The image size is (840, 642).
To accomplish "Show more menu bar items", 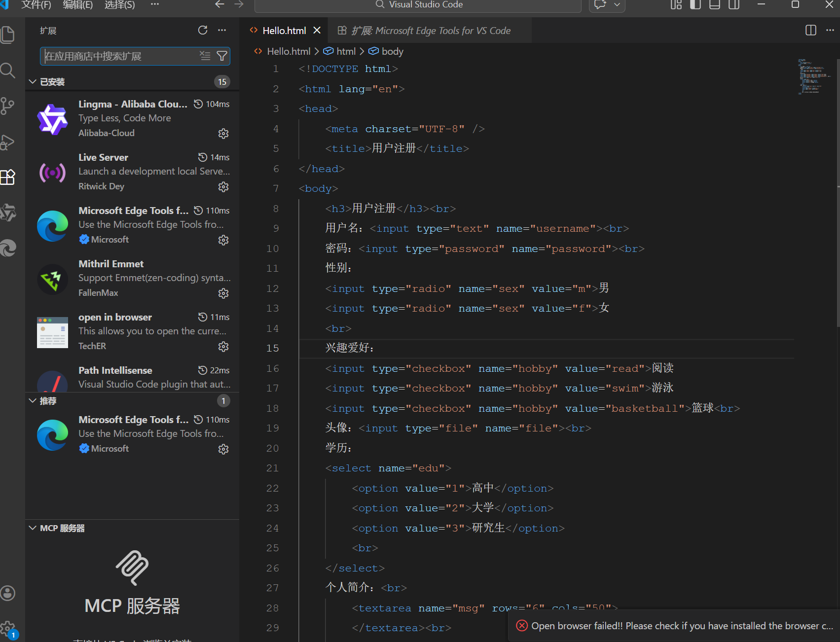I will tap(155, 4).
